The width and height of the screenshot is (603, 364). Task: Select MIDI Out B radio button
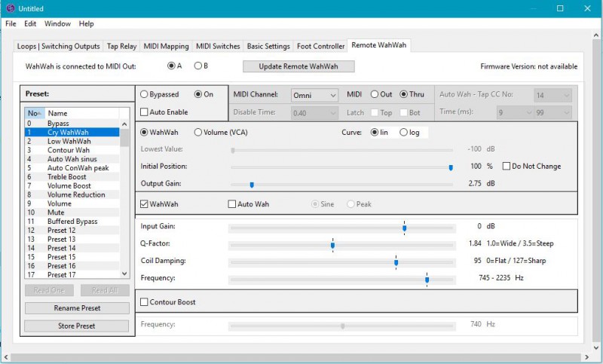[198, 66]
